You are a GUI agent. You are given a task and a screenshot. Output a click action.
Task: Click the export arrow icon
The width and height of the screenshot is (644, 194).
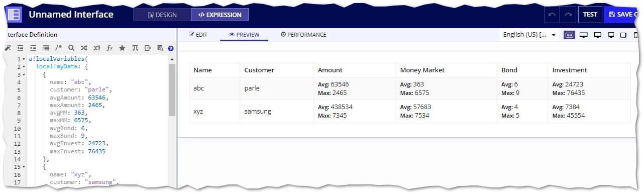tap(148, 48)
